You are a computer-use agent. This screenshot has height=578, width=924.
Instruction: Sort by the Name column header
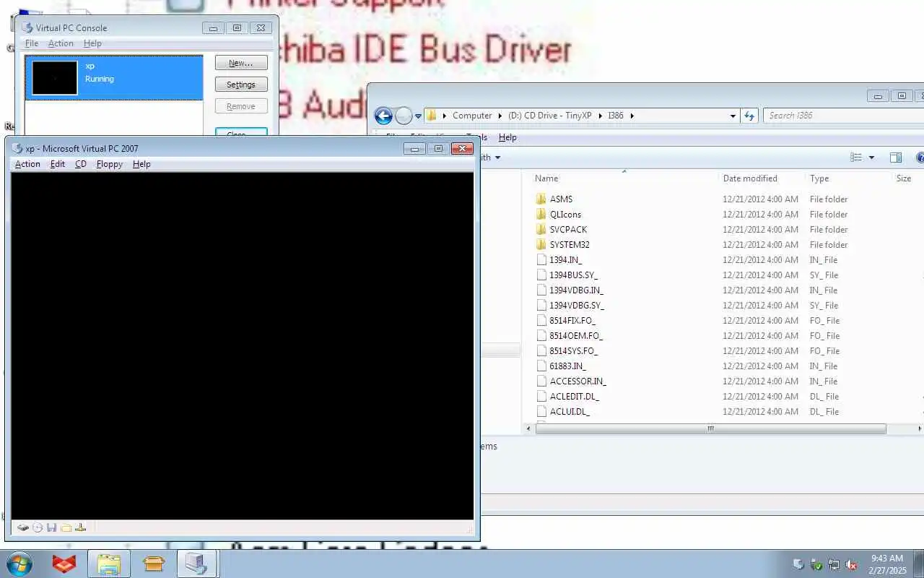click(546, 178)
